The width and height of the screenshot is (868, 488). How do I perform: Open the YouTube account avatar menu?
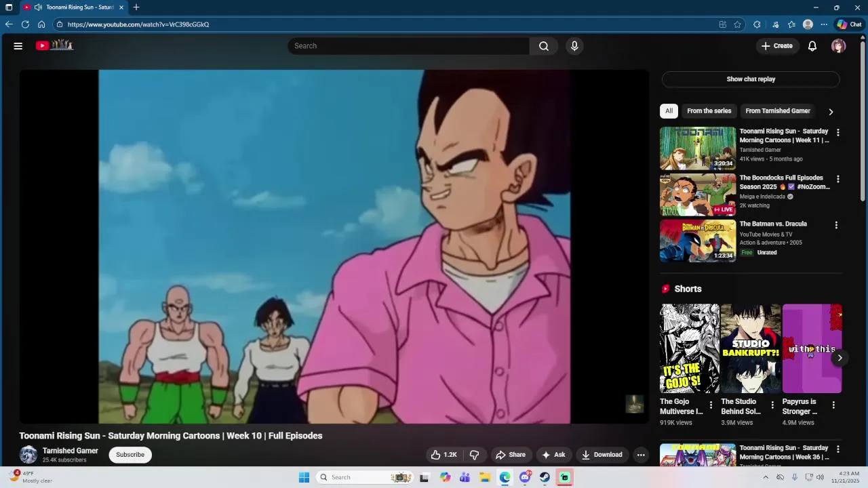pyautogui.click(x=839, y=46)
